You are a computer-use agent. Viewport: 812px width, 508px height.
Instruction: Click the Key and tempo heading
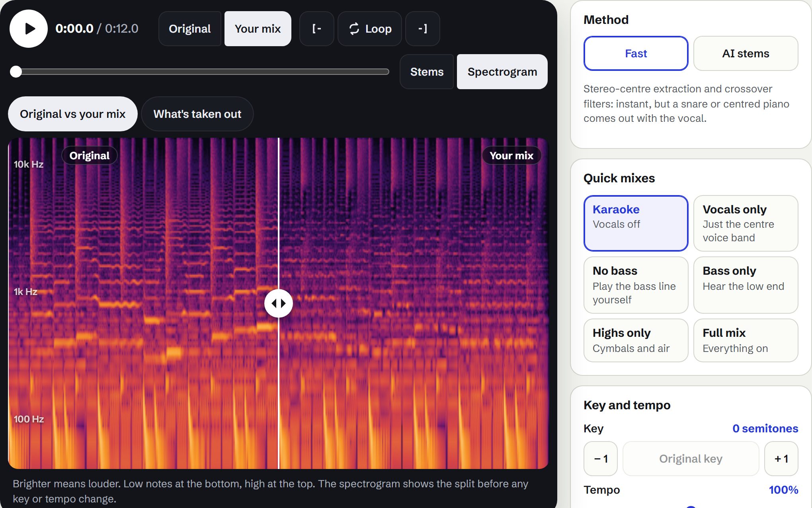627,405
